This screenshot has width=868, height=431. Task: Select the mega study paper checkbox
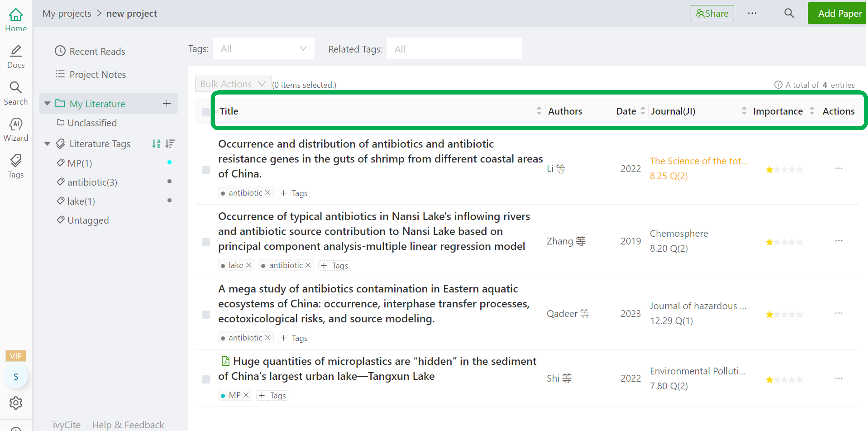[206, 315]
